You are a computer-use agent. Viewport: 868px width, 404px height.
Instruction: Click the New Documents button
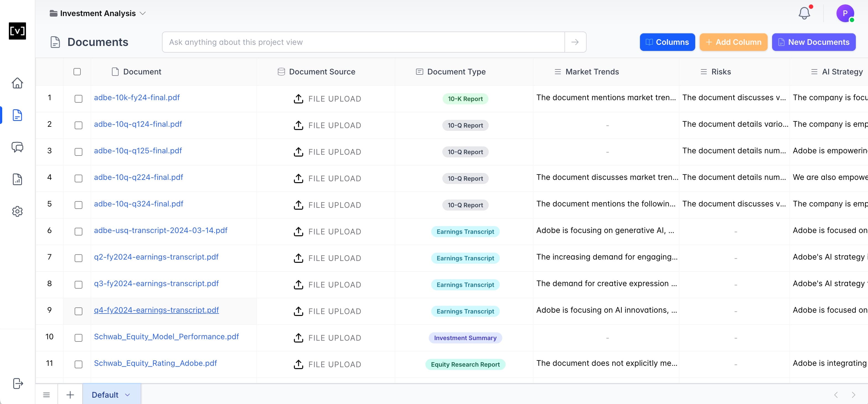814,42
